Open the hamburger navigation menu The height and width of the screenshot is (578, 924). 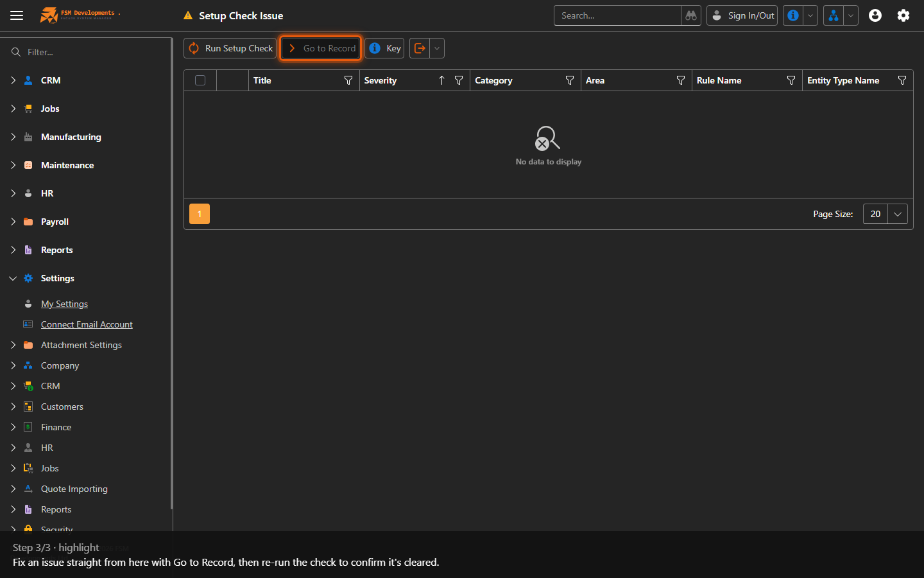(17, 15)
